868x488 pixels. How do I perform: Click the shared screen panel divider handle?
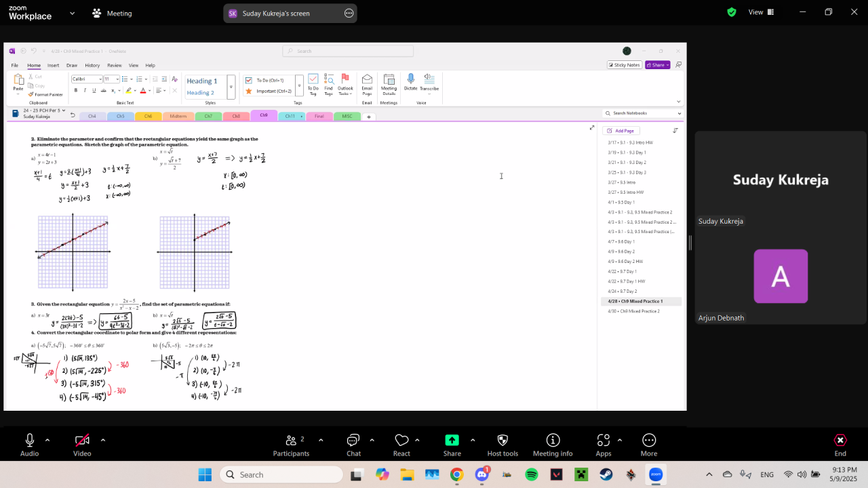point(690,243)
